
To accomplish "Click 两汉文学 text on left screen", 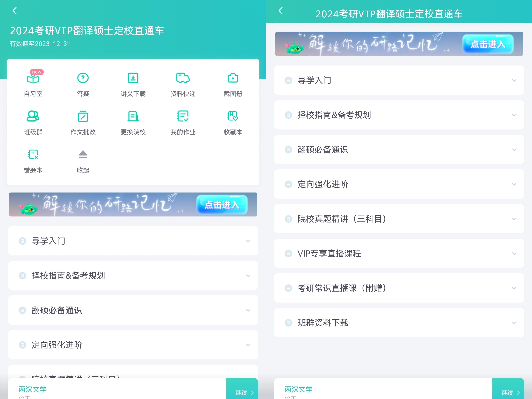I will point(32,389).
